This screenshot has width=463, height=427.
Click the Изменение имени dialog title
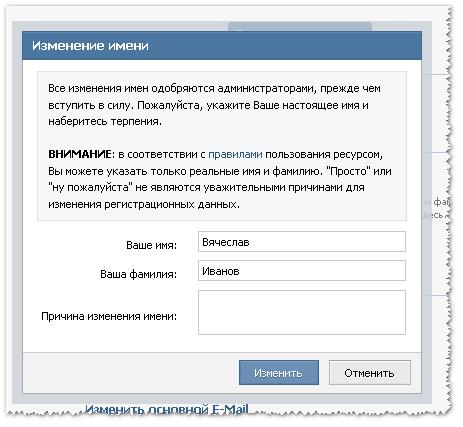90,46
